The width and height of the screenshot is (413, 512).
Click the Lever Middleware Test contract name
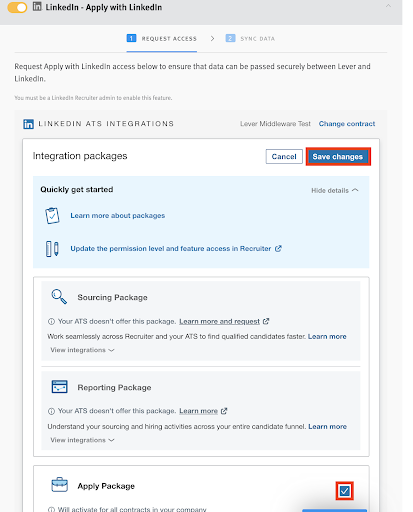[x=275, y=124]
